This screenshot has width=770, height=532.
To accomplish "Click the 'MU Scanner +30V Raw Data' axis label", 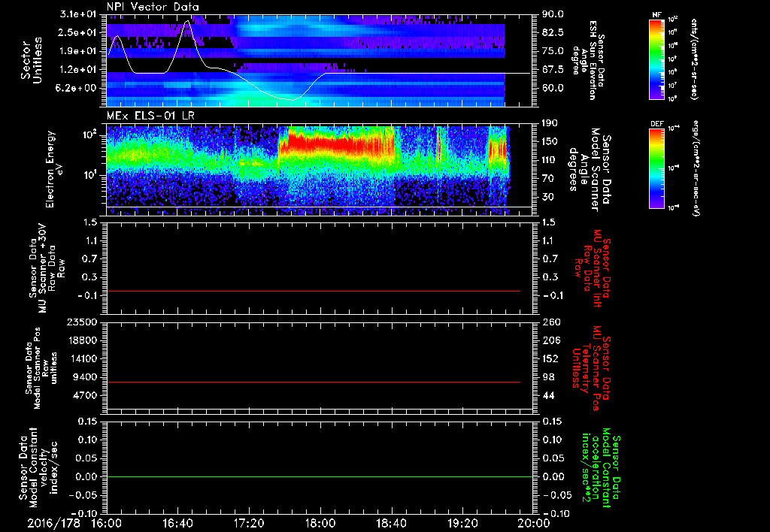I will tap(47, 268).
